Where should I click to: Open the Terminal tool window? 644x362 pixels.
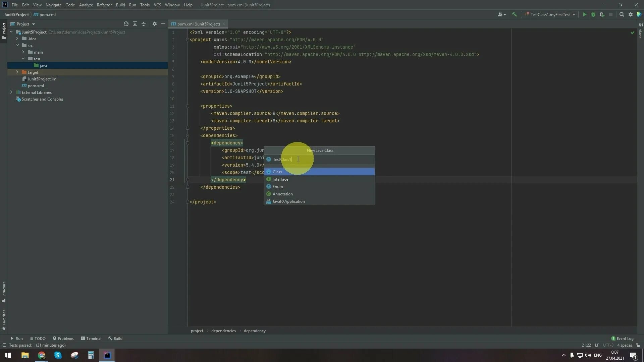click(x=91, y=338)
